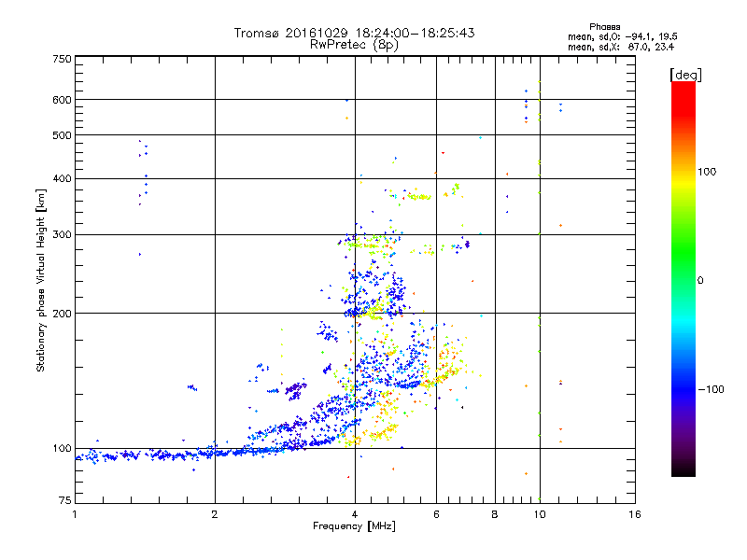Click the y-axis '400' tick label

62,178
